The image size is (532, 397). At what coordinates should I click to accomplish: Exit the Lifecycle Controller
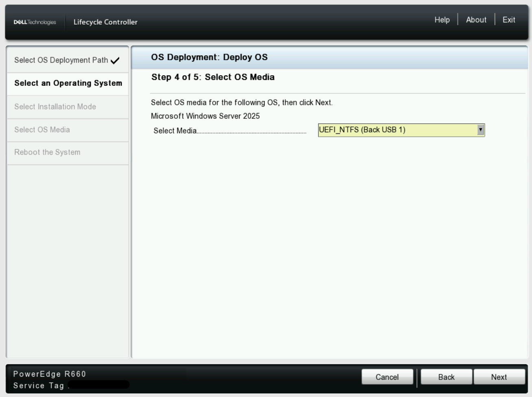508,20
